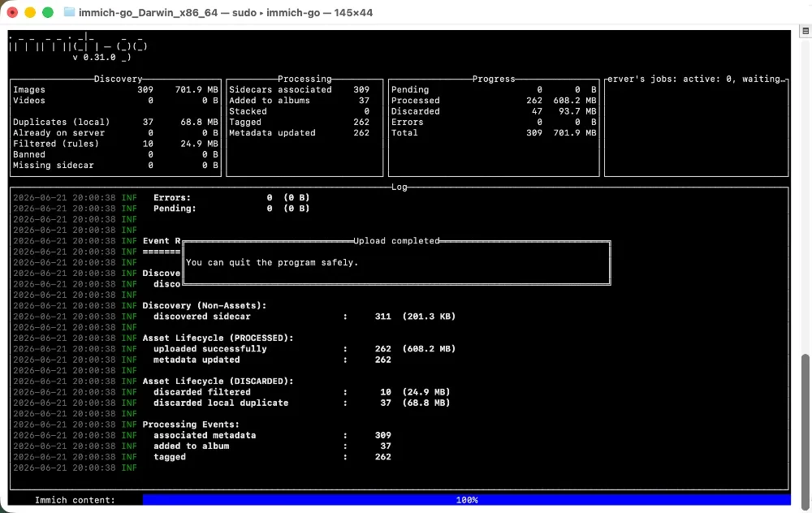The image size is (812, 513).
Task: Click 'Missing sidecar' row in Discovery
Action: (115, 165)
